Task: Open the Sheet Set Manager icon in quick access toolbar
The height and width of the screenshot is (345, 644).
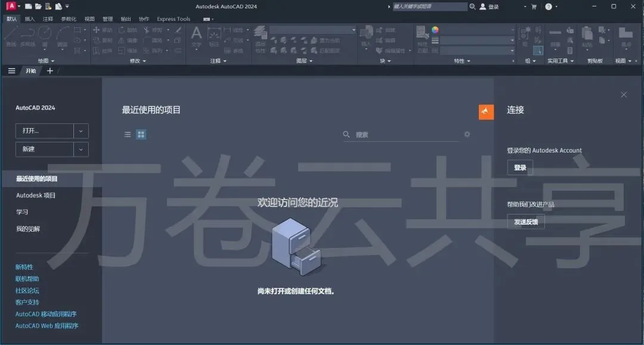Action: coord(58,6)
